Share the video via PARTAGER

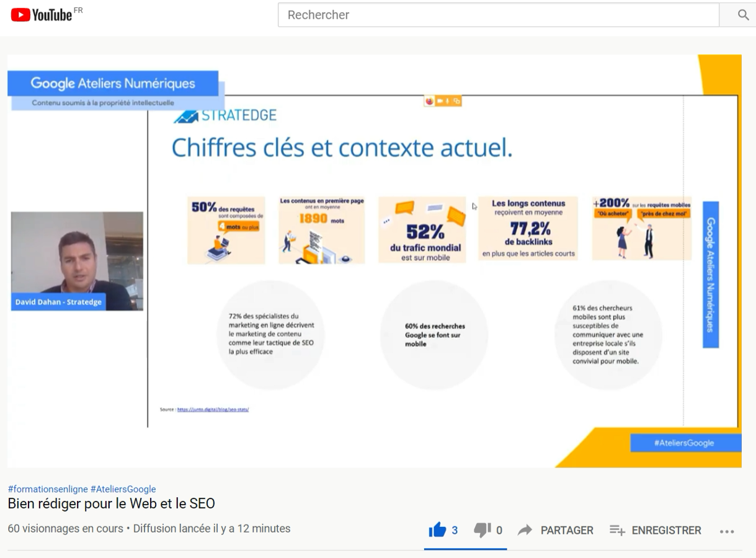point(556,530)
